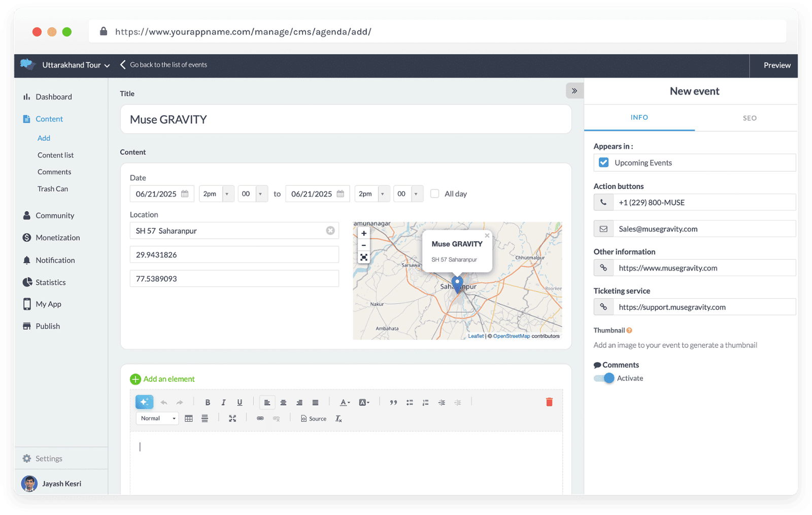Toggle bold formatting in editor
The image size is (812, 515).
pos(208,402)
